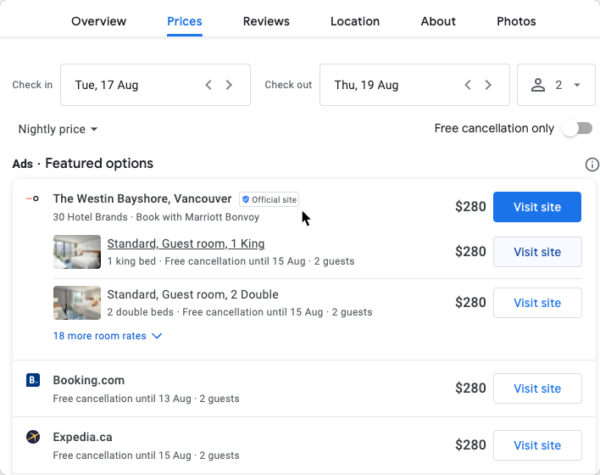Open the Featured options info icon
The width and height of the screenshot is (600, 475).
coord(592,164)
